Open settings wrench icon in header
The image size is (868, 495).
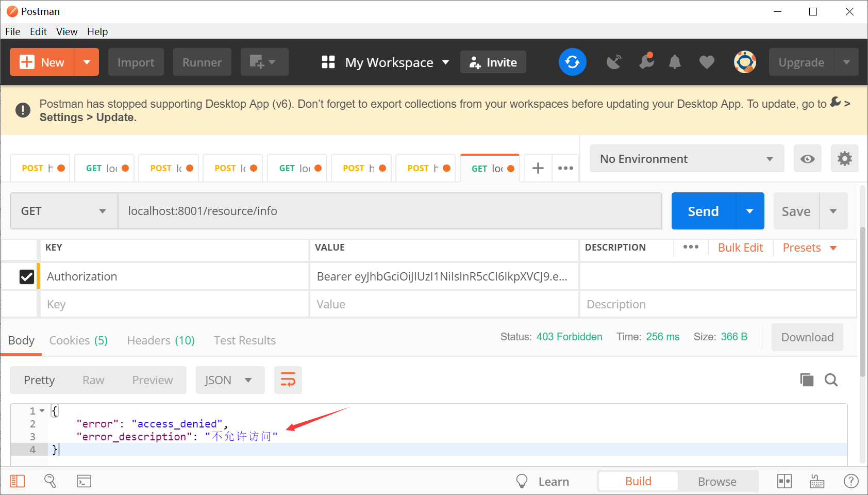646,61
